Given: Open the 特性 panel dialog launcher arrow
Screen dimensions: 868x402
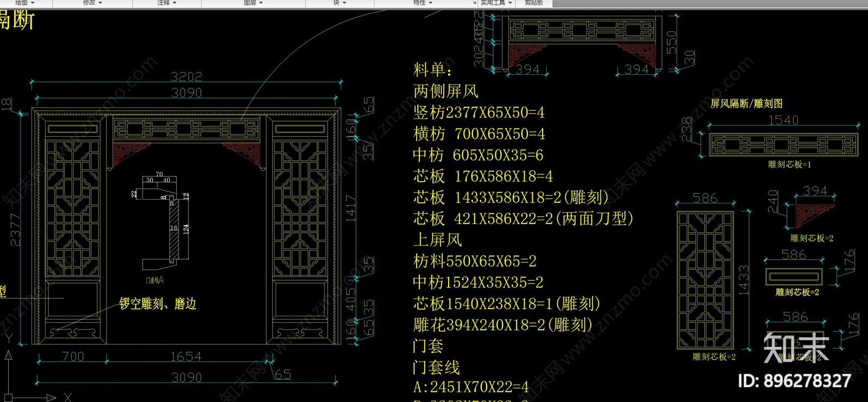Looking at the screenshot, I should tap(475, 3).
